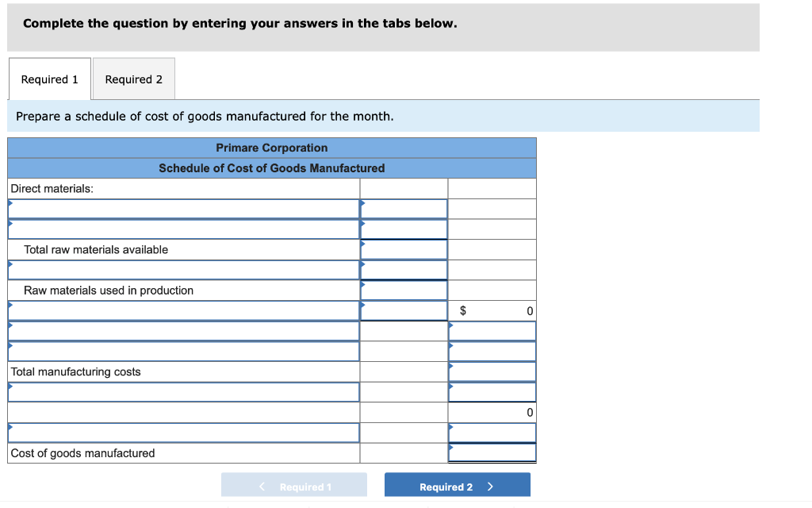Click the Primare Corporation title bar
Screen dimensions: 812x508
coord(272,148)
